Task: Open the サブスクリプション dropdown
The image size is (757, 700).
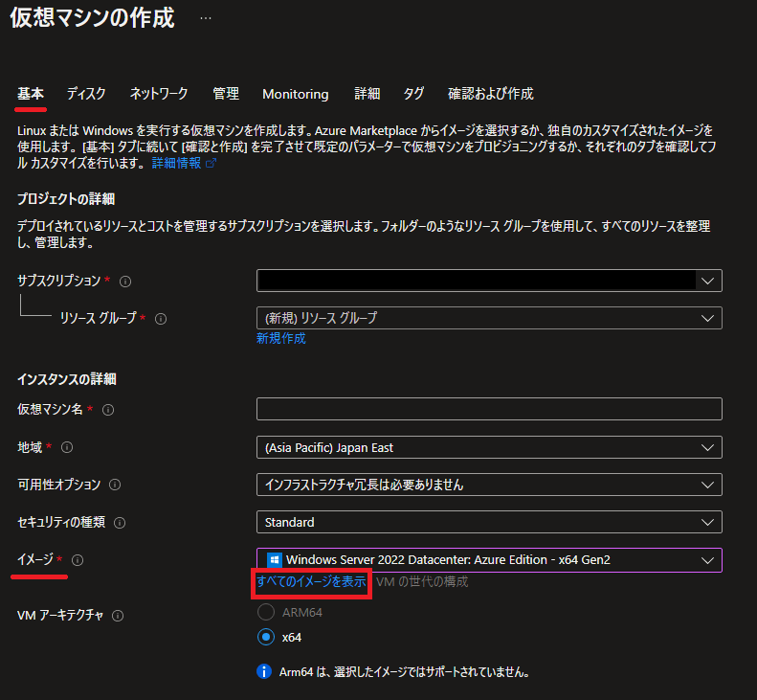Action: 489,281
